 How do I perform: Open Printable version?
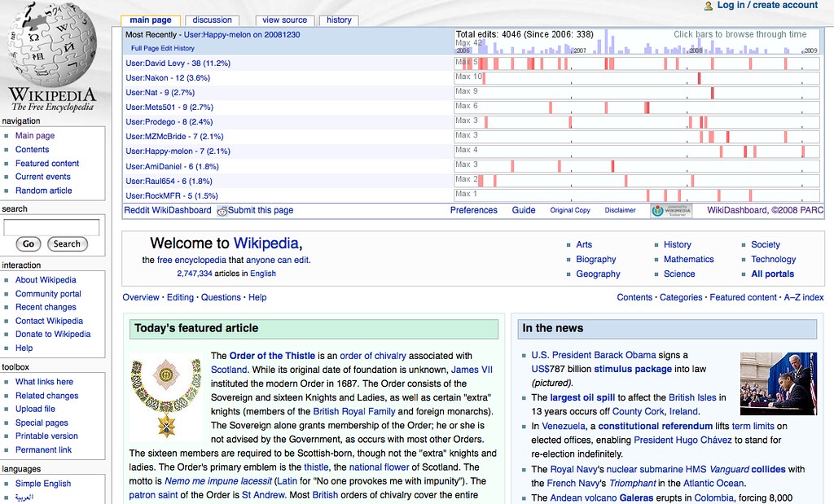point(46,436)
